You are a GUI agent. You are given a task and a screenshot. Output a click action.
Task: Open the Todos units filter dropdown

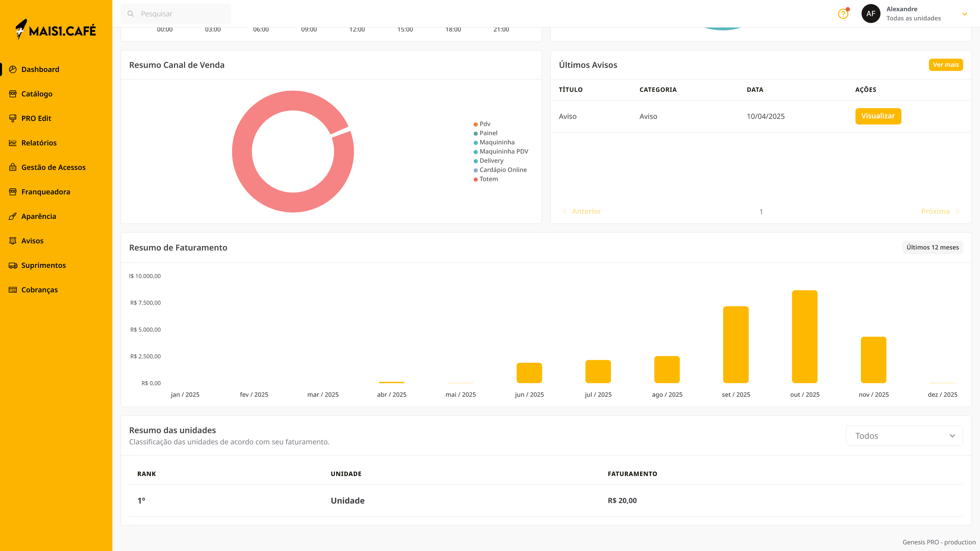click(x=904, y=436)
